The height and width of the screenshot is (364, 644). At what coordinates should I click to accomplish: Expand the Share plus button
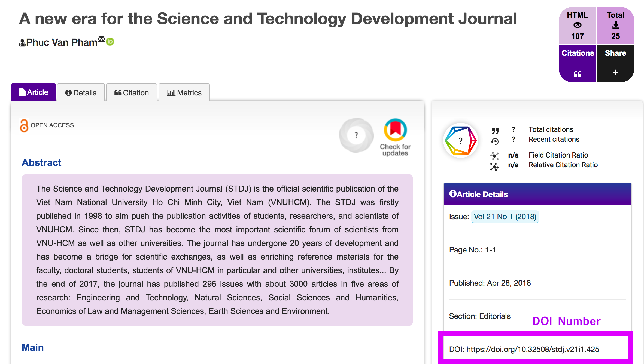coord(615,72)
